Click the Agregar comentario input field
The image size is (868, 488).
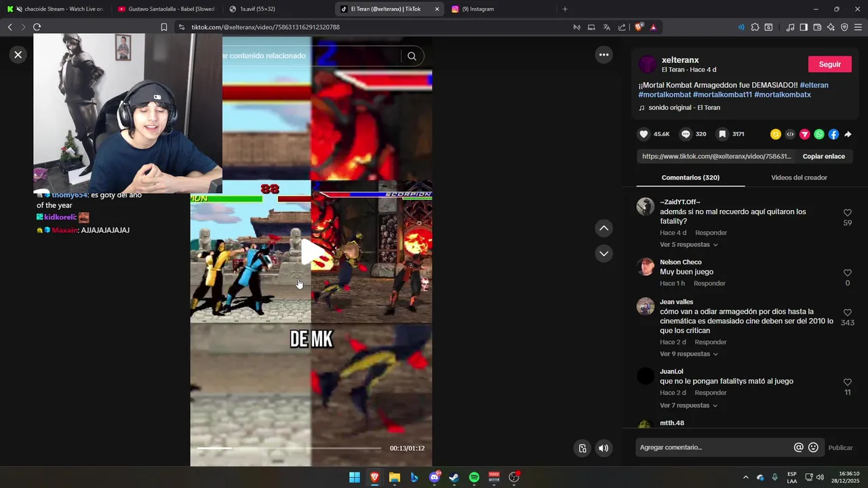pos(713,447)
